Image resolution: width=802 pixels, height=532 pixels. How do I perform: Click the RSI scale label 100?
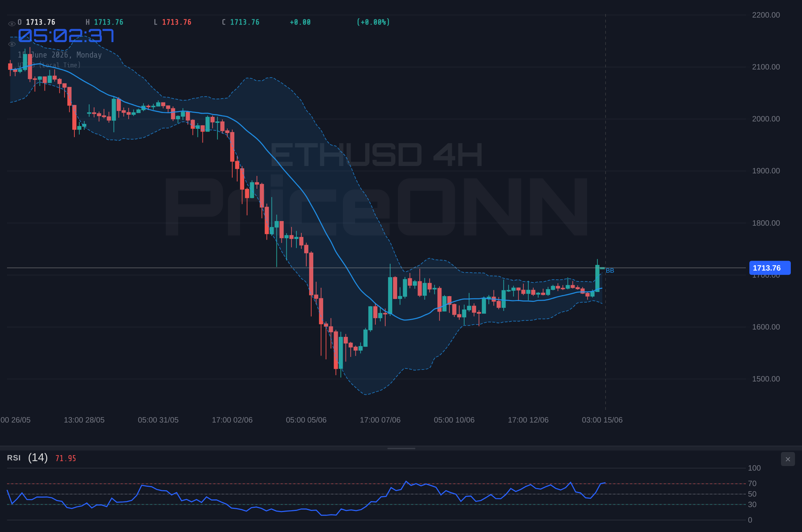coord(754,468)
